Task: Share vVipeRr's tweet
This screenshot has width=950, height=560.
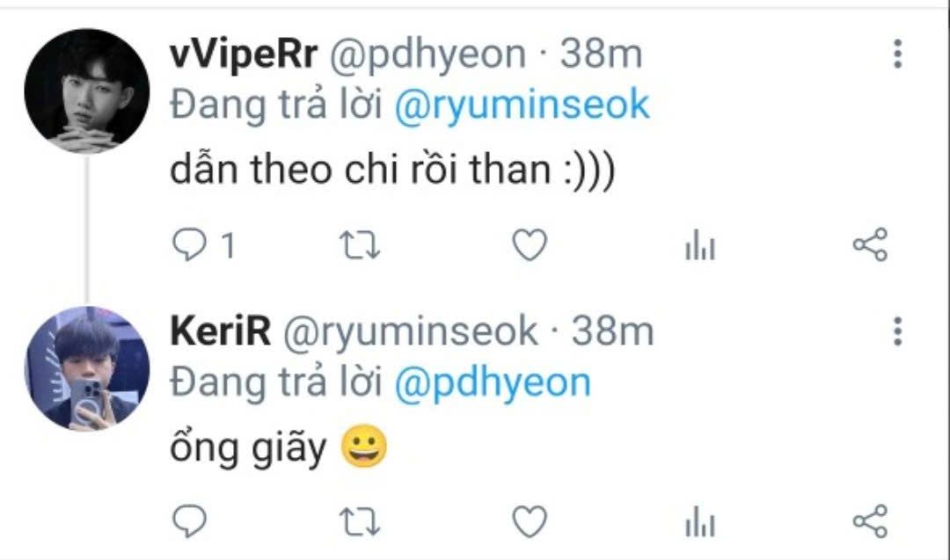Action: (x=870, y=245)
